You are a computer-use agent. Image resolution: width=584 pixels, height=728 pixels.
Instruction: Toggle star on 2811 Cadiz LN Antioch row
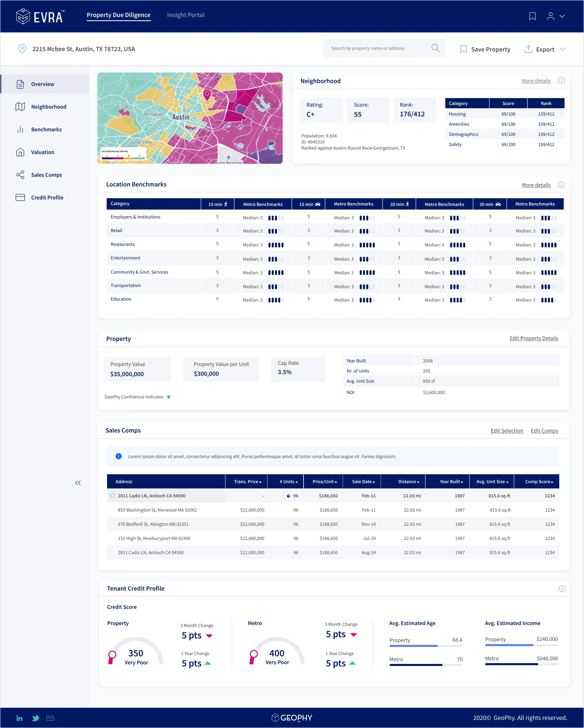pos(112,496)
